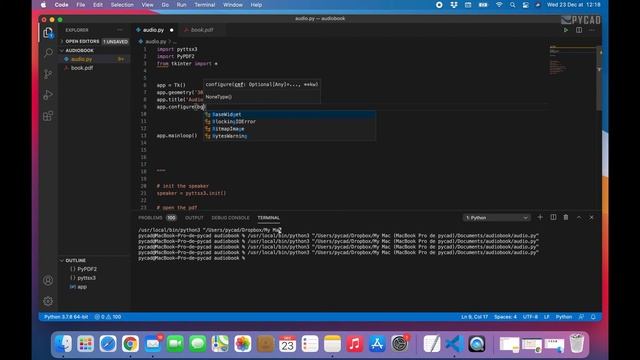The image size is (640, 360).
Task: Click pyttsx3 in the Outline
Action: pos(87,278)
